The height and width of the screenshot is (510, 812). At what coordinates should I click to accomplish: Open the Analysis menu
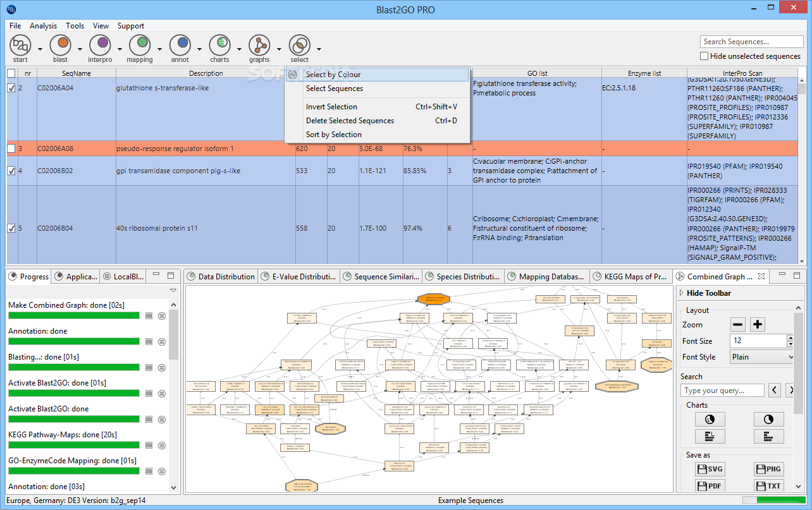tap(43, 26)
